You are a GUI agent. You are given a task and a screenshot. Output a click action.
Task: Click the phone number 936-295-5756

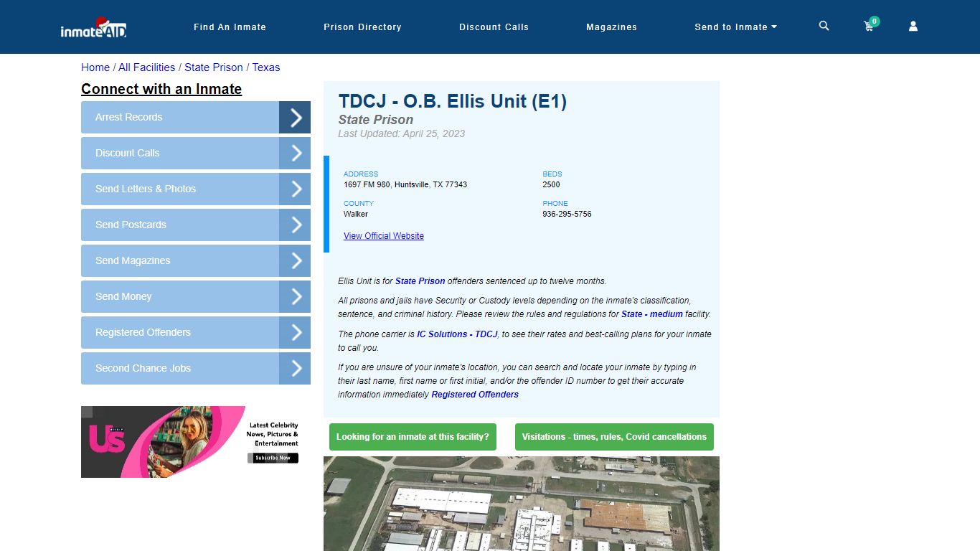click(x=567, y=214)
